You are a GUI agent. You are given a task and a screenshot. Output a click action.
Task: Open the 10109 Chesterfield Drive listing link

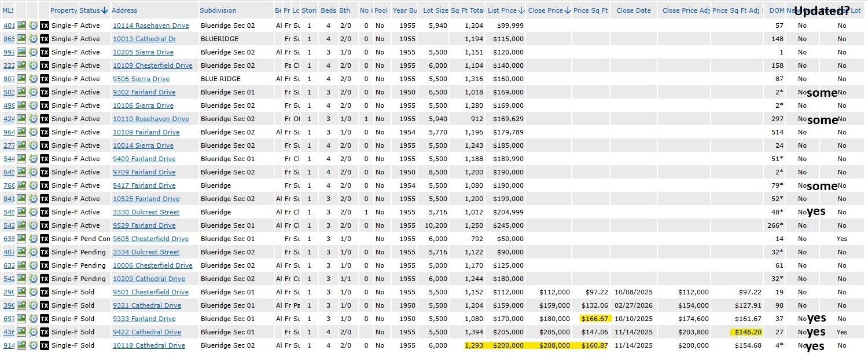tap(152, 65)
